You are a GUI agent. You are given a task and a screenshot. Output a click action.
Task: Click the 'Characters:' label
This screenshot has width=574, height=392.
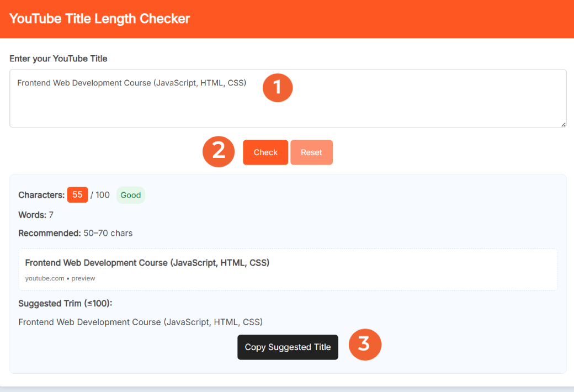pos(41,195)
